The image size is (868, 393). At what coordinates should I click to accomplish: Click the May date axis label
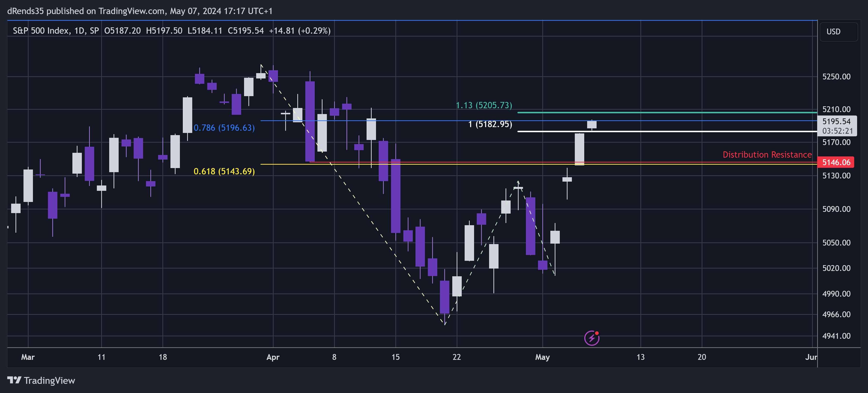click(x=543, y=357)
